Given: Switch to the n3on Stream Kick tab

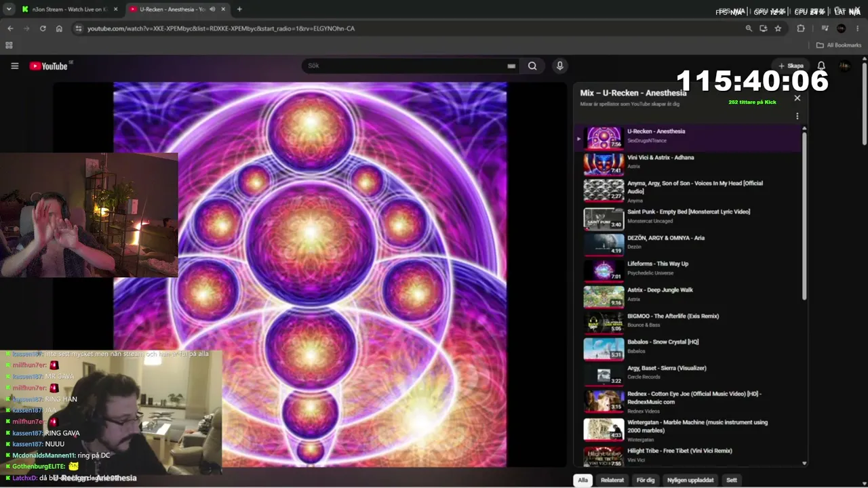Looking at the screenshot, I should coord(69,9).
